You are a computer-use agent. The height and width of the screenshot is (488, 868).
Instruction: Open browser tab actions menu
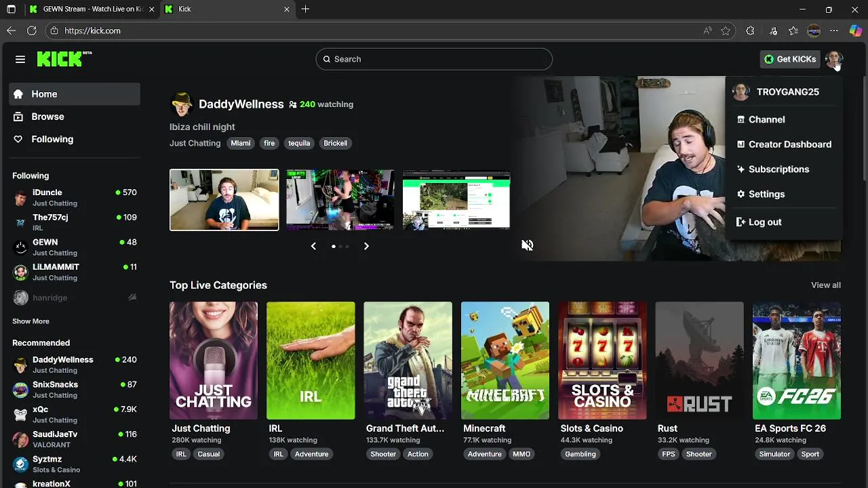12,9
